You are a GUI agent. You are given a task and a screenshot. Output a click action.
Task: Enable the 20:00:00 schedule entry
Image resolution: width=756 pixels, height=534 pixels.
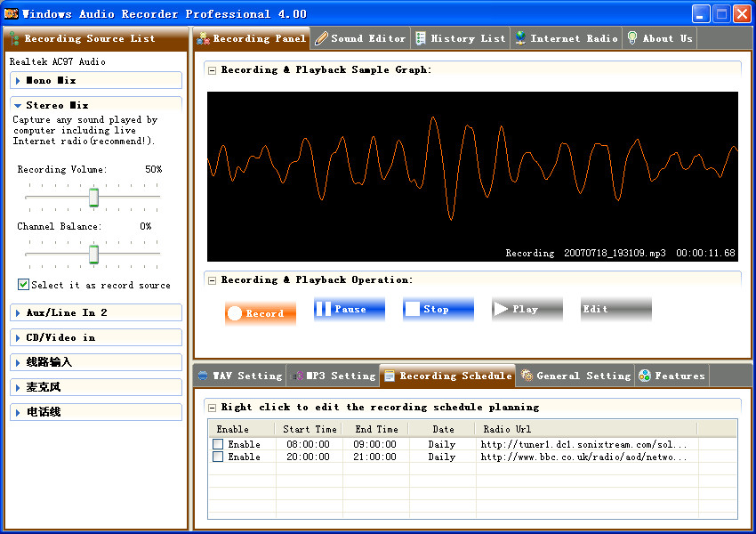coord(218,457)
